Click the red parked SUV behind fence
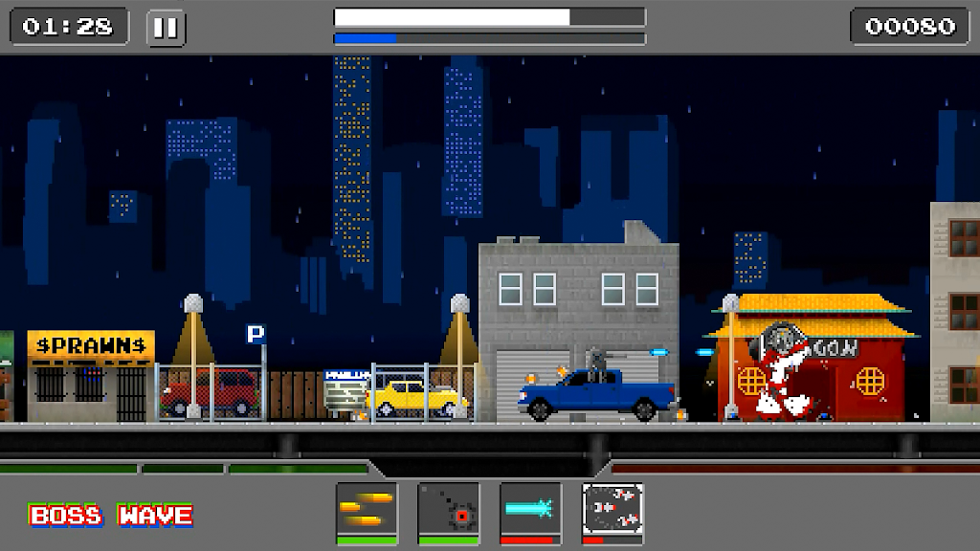 point(209,392)
